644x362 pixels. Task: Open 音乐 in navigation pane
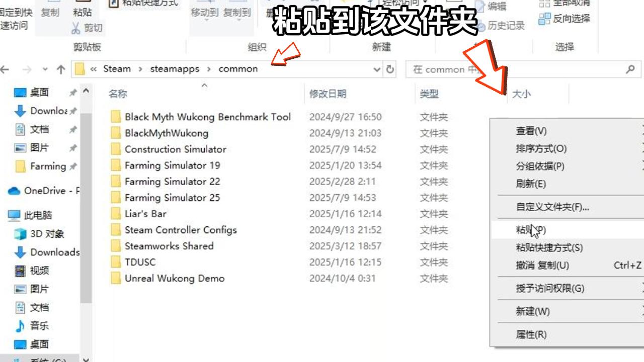[32, 326]
